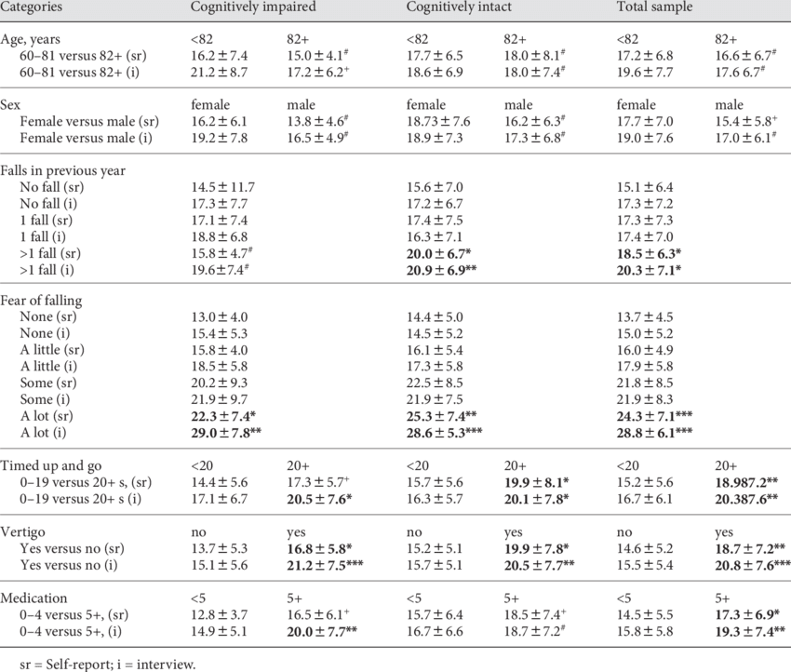Select the value 13.8 ± 4.6
791x672 pixels.
(x=317, y=122)
